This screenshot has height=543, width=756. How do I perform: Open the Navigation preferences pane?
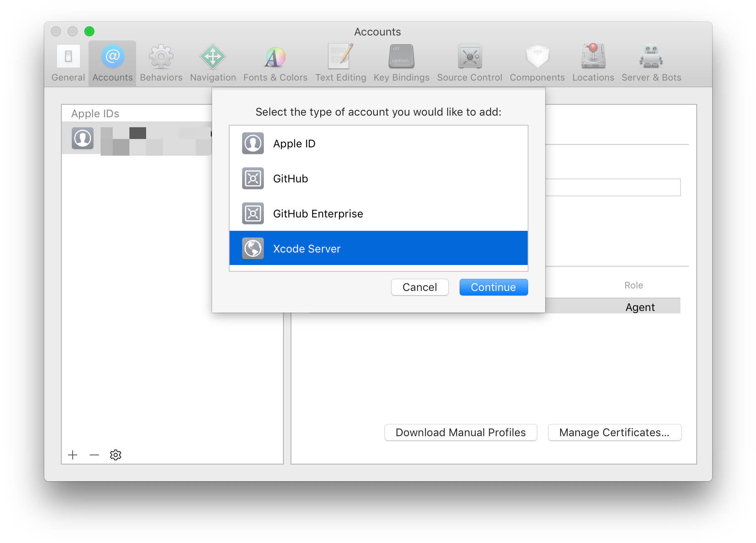tap(212, 62)
